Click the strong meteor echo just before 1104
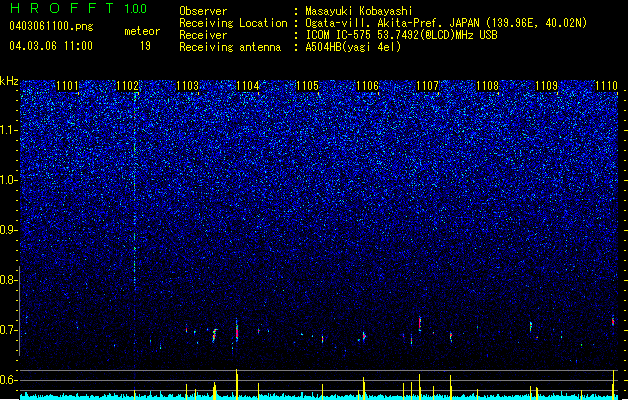This screenshot has width=629, height=400. [237, 331]
